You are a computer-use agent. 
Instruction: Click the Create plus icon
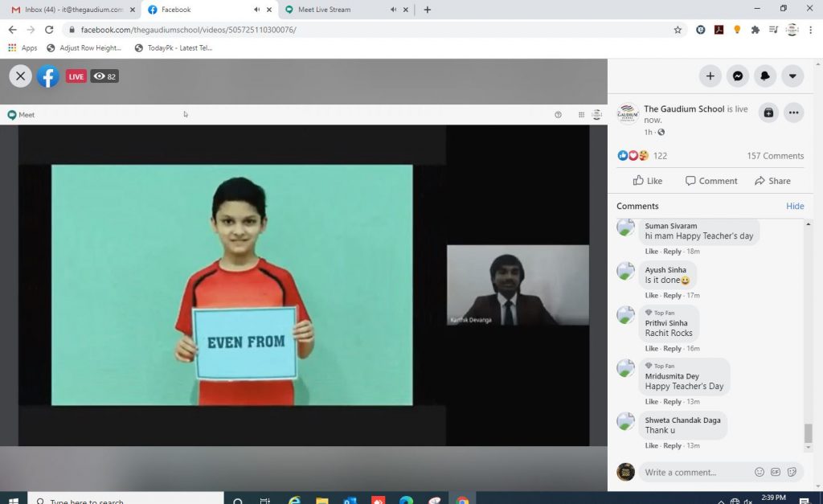[x=710, y=76]
